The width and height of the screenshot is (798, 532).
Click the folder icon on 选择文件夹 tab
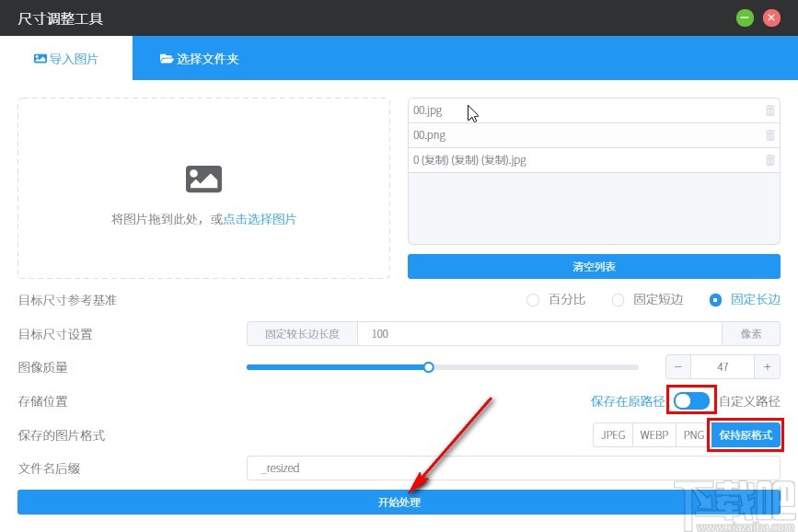tap(168, 57)
